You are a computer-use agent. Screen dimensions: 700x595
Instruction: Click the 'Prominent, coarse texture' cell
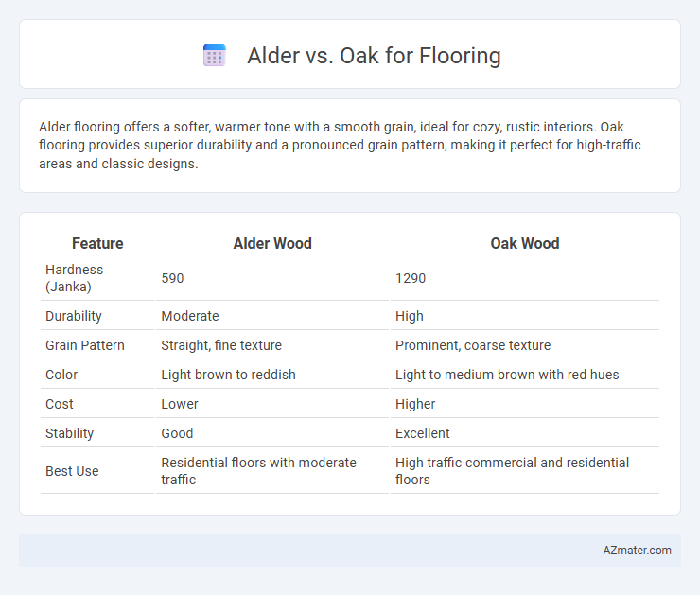(x=473, y=345)
